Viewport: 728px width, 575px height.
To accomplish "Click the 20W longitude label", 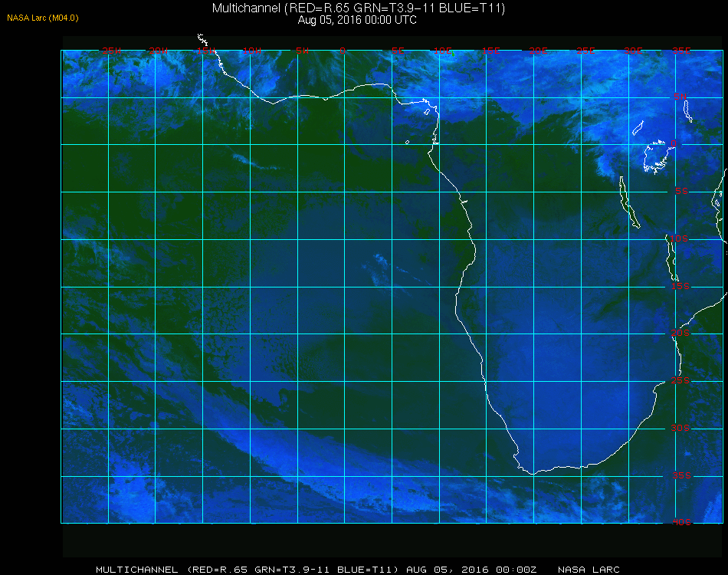I will 159,51.
